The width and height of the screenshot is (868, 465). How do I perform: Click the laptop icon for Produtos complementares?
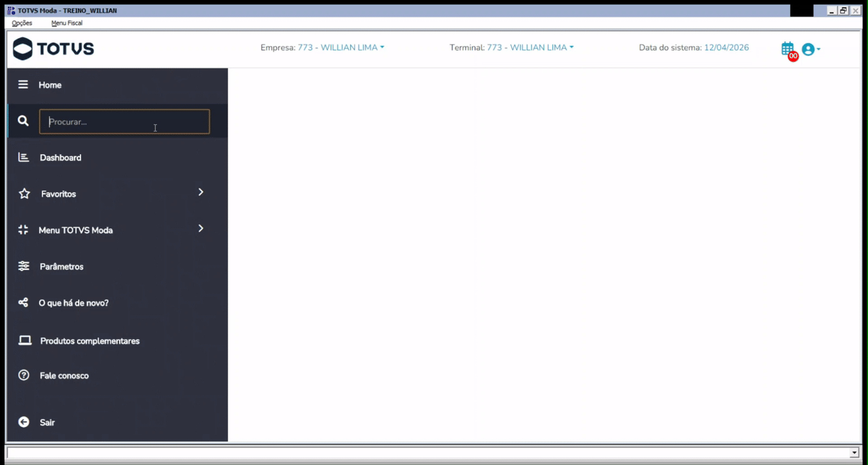tap(25, 340)
